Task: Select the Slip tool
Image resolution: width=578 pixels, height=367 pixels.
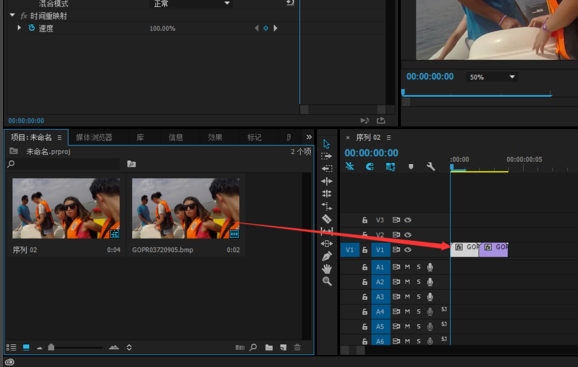Action: click(x=327, y=231)
